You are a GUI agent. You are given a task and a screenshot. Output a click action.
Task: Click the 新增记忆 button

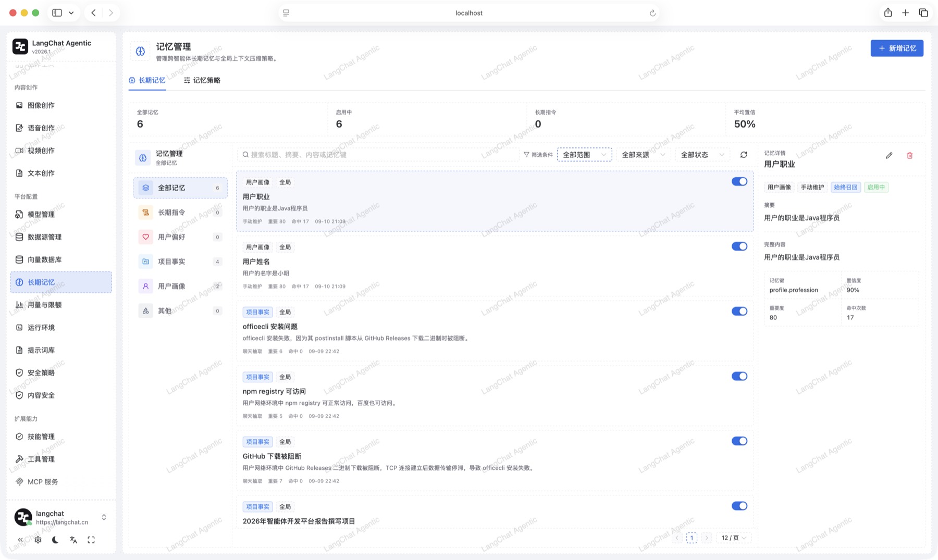click(x=897, y=48)
